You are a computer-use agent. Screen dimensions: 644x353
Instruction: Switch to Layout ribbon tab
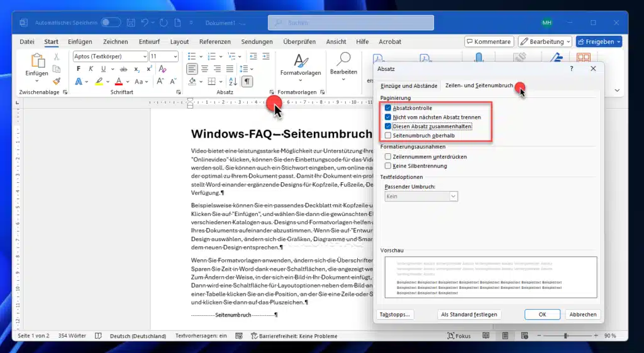(x=179, y=42)
